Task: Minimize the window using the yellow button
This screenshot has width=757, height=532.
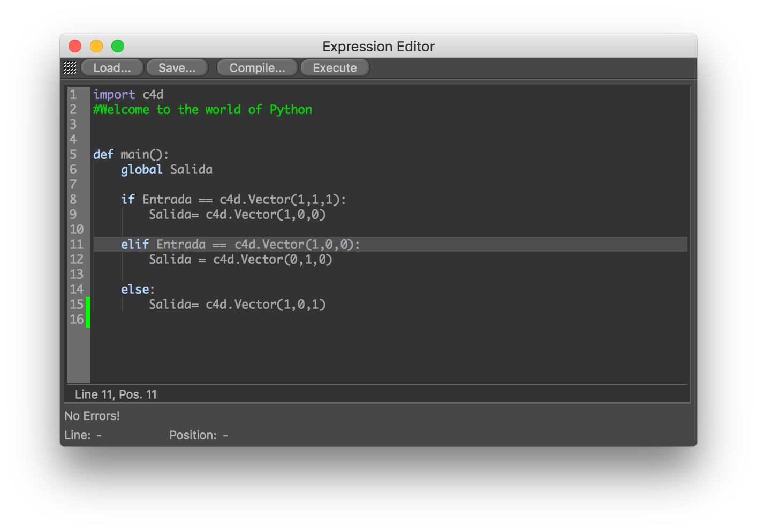Action: 96,47
